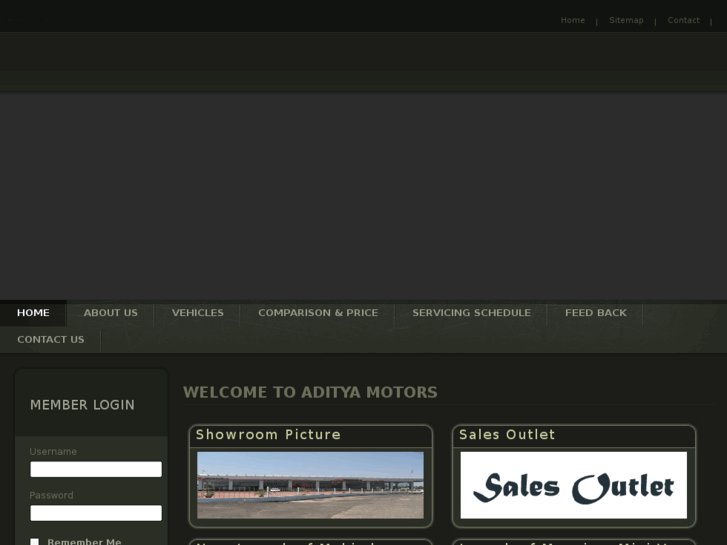Click the Sales Outlet banner image
Image resolution: width=727 pixels, height=545 pixels.
[x=574, y=485]
